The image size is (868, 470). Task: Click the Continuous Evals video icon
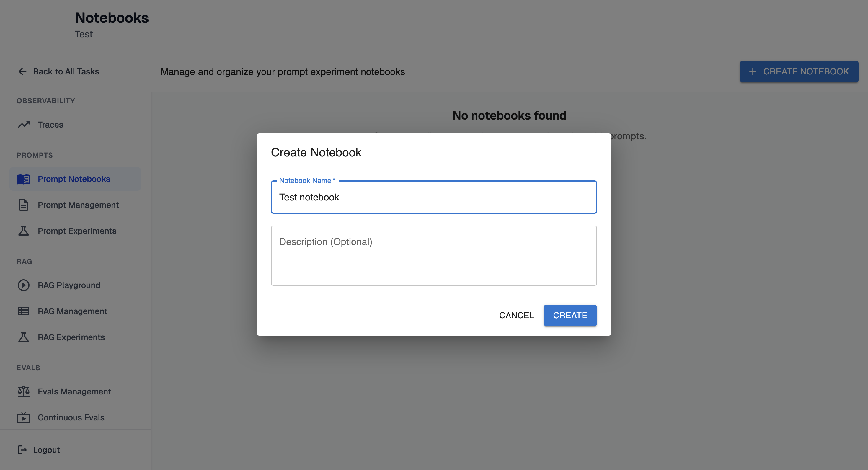tap(24, 417)
